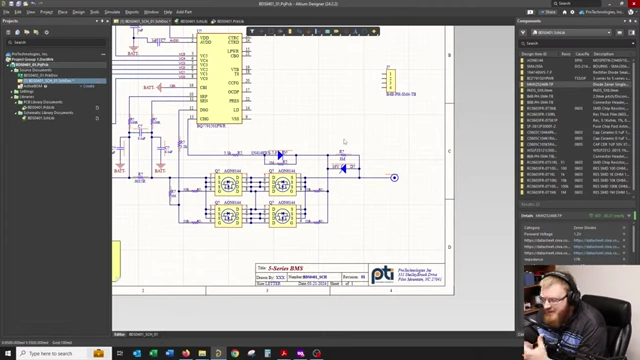Open the Components search options dropdown arrow

[x=633, y=43]
